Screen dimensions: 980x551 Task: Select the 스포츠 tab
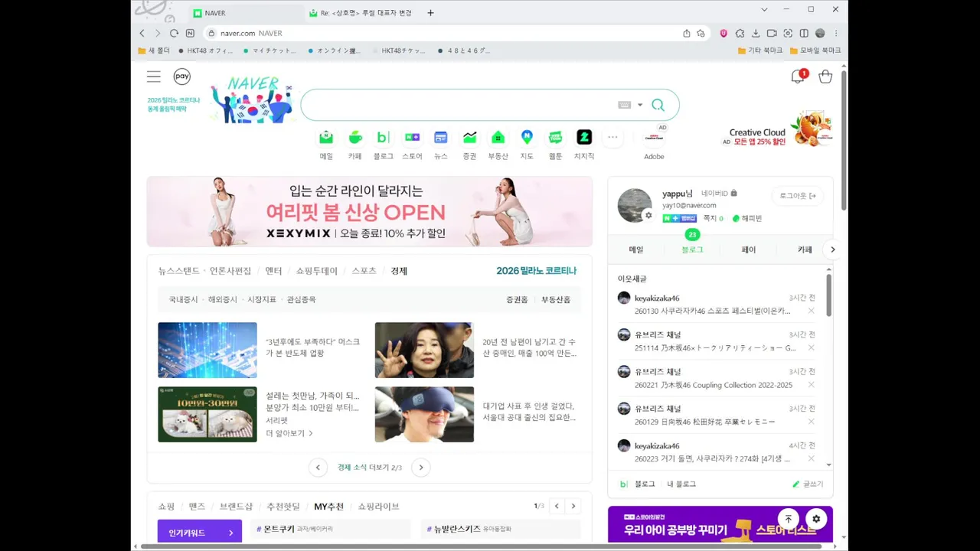tap(364, 271)
